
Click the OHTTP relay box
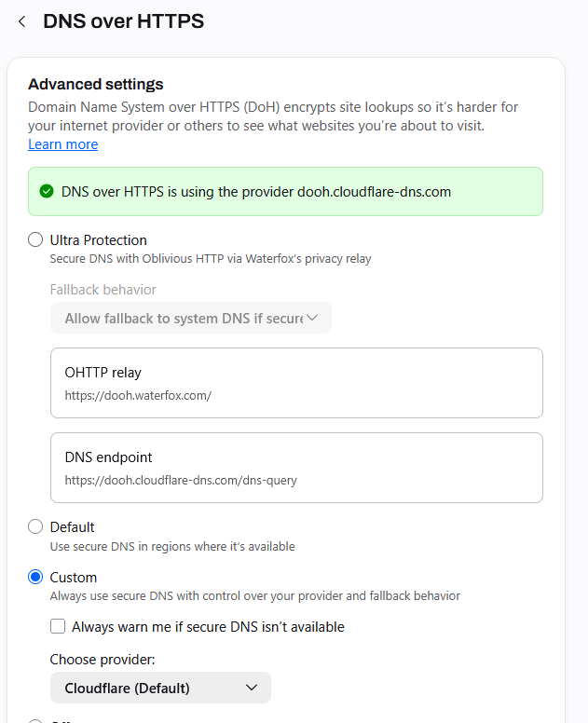tap(296, 383)
